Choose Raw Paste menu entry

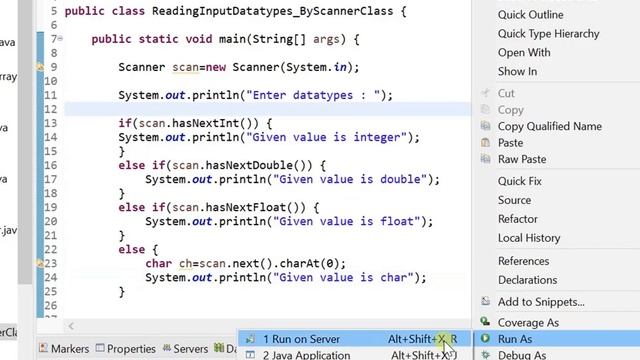(x=522, y=159)
